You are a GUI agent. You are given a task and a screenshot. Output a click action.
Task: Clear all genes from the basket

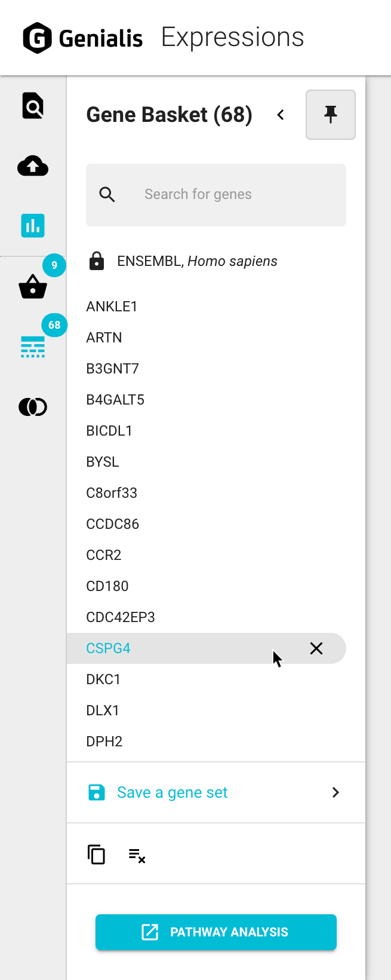[x=137, y=856]
